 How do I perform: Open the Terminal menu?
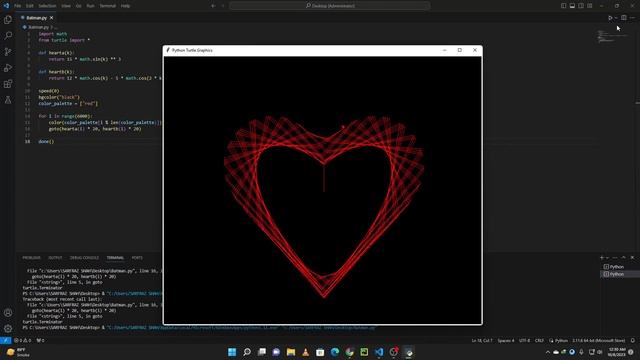coord(108,6)
